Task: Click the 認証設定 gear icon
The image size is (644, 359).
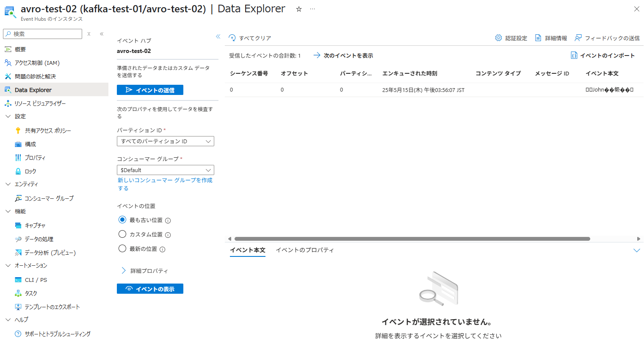Action: pyautogui.click(x=498, y=38)
